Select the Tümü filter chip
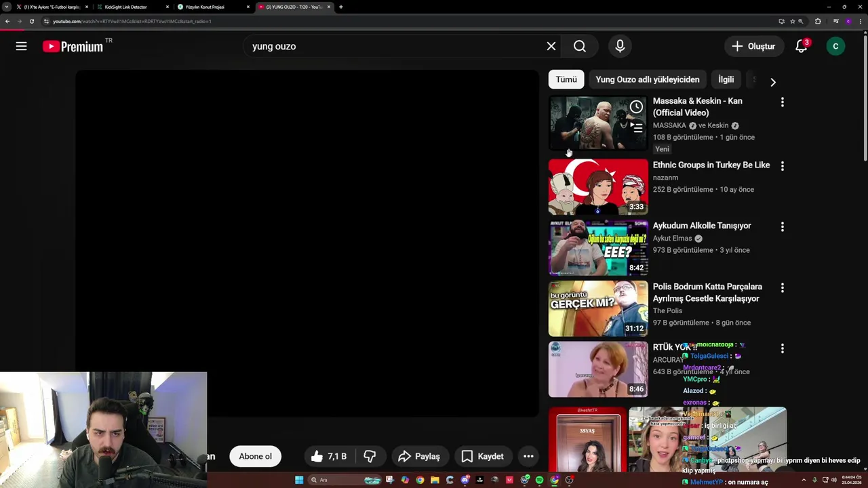868x488 pixels. 566,79
